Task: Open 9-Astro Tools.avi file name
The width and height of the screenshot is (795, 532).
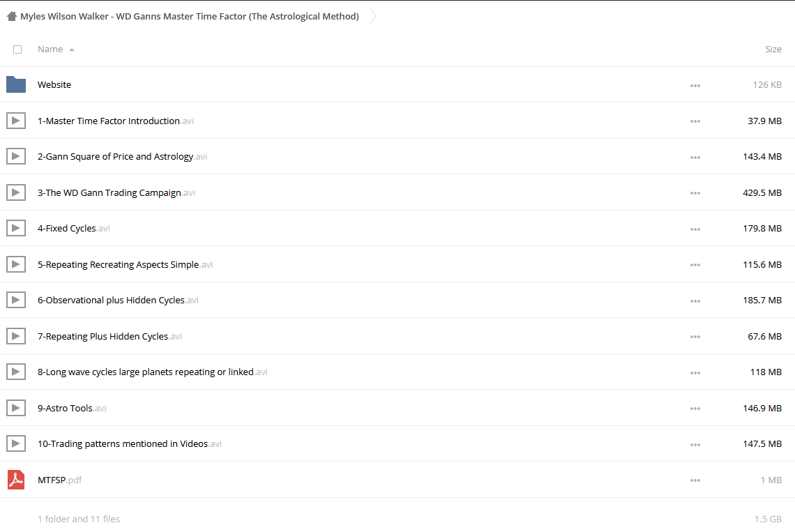Action: [72, 408]
